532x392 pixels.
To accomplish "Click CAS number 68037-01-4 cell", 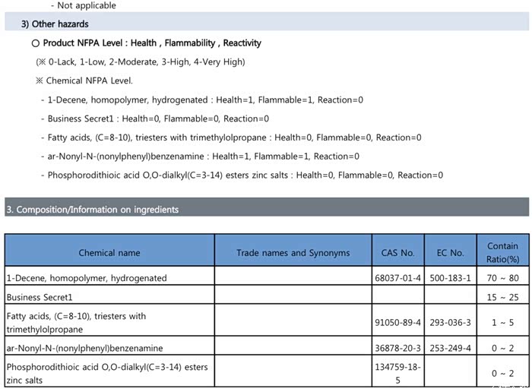I will click(397, 278).
